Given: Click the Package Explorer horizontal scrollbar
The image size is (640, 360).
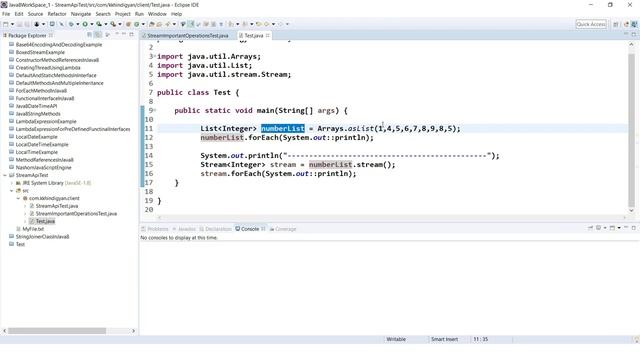Looking at the screenshot, I should (x=57, y=331).
